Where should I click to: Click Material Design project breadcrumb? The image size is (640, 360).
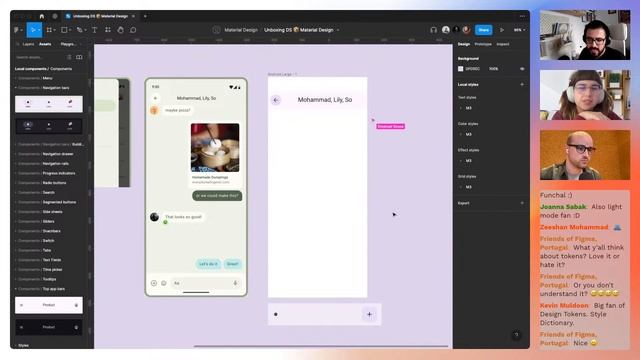pos(241,30)
